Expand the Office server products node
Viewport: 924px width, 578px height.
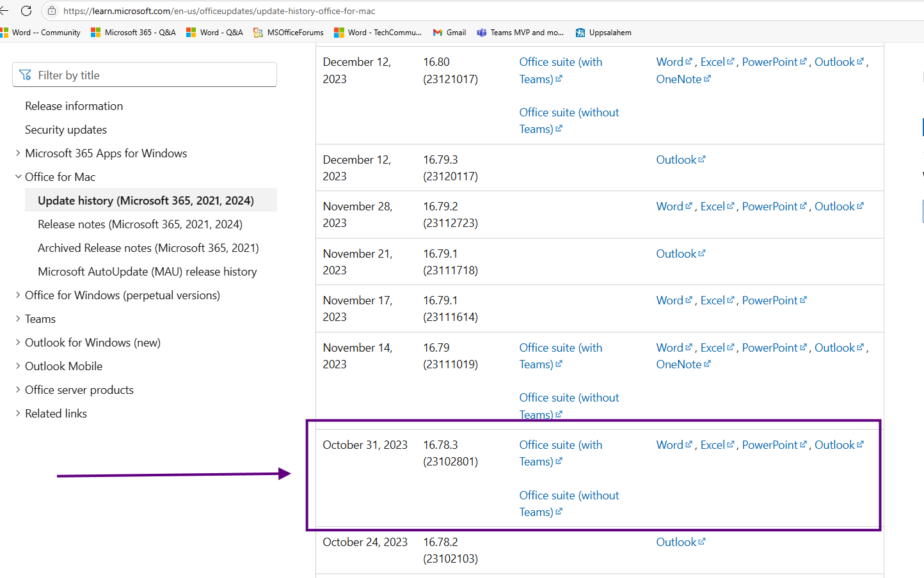pyautogui.click(x=18, y=390)
